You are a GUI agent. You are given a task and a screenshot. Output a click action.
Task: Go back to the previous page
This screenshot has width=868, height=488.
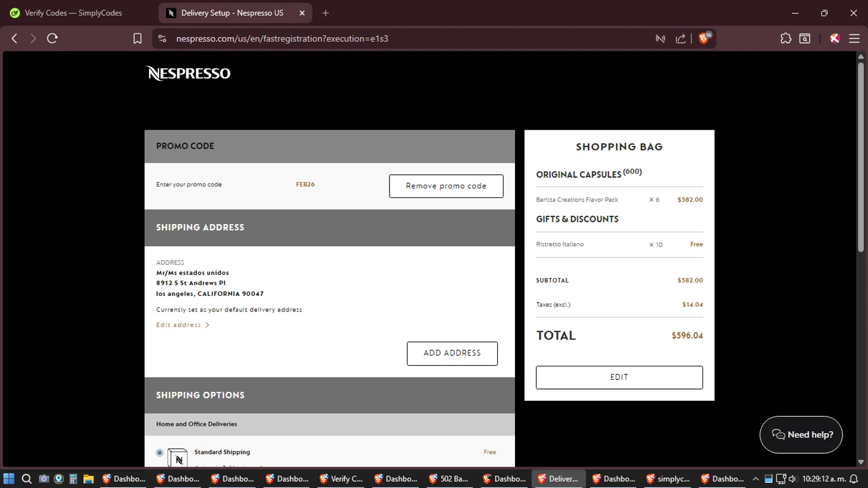coord(14,38)
